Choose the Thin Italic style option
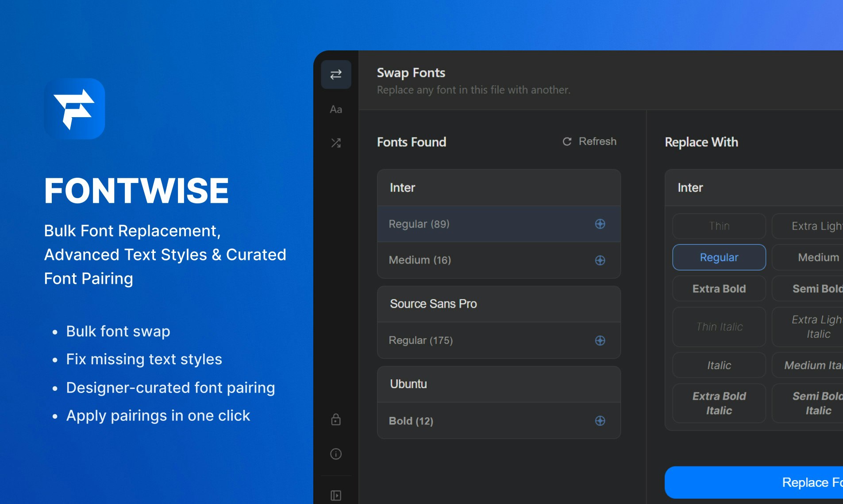 point(719,327)
